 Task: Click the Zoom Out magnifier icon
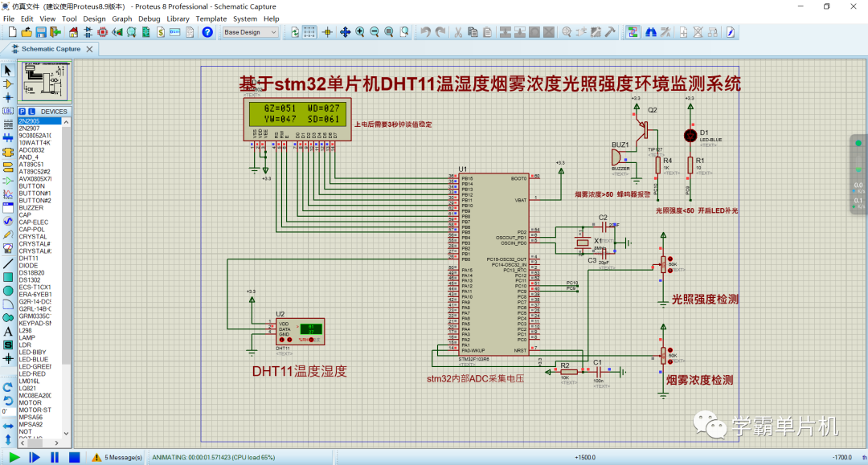(x=375, y=33)
